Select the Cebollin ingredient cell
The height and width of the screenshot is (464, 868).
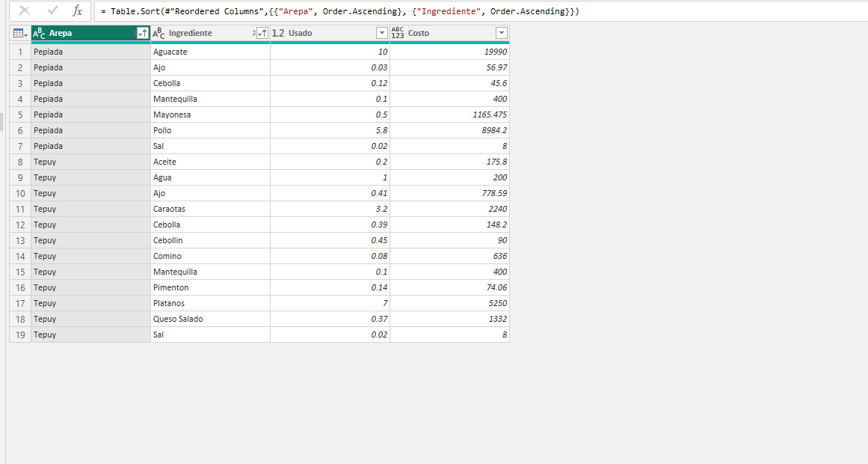[x=210, y=240]
